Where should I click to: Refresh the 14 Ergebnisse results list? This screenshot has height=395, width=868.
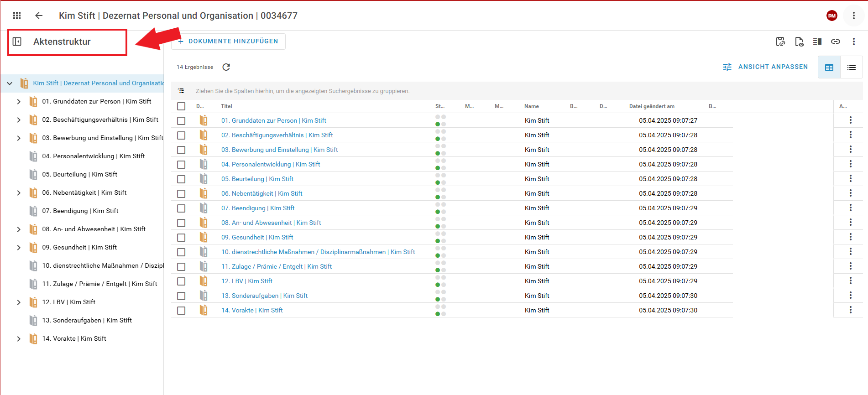[x=226, y=67]
